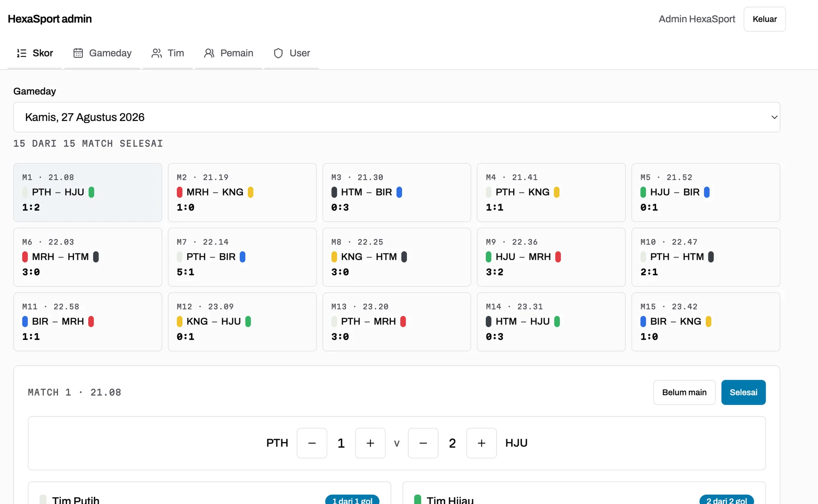Decrease HJU score with minus
Viewport: 818px width, 504px height.
click(423, 443)
